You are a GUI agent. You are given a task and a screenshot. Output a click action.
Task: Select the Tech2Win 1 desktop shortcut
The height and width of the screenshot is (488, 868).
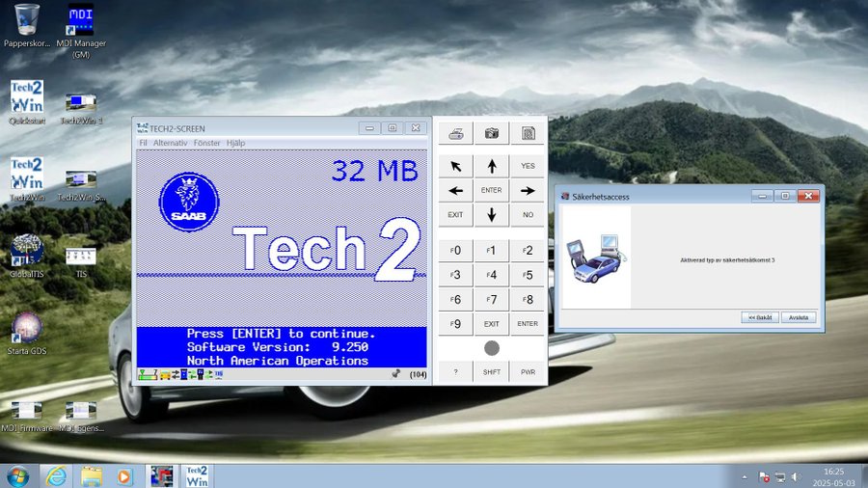[x=81, y=108]
